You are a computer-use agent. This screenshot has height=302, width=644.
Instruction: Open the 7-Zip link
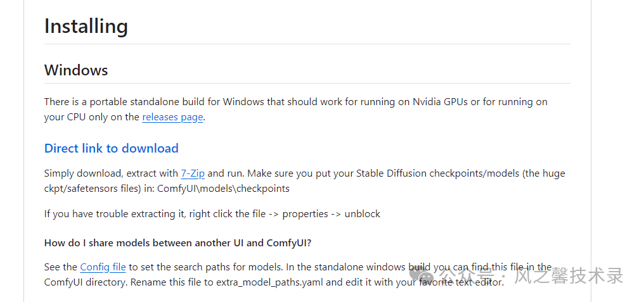tap(193, 173)
